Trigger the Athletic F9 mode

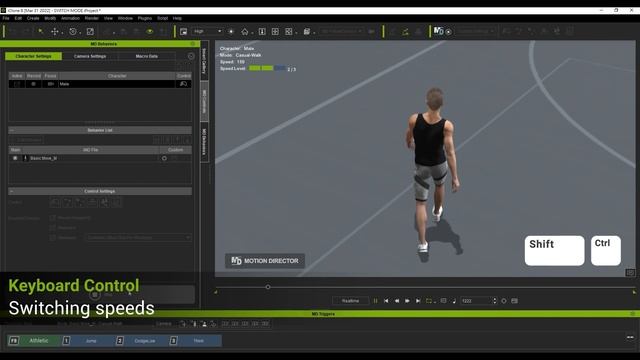coord(33,340)
